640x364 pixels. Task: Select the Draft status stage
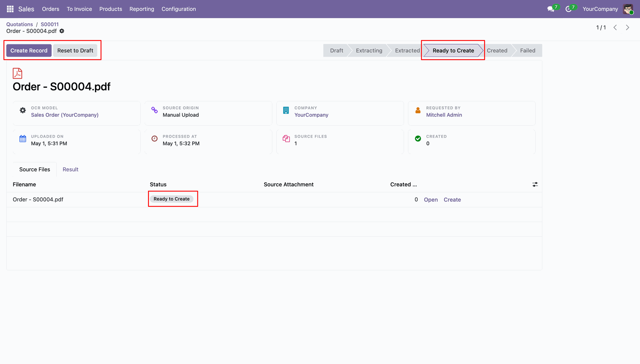[336, 51]
